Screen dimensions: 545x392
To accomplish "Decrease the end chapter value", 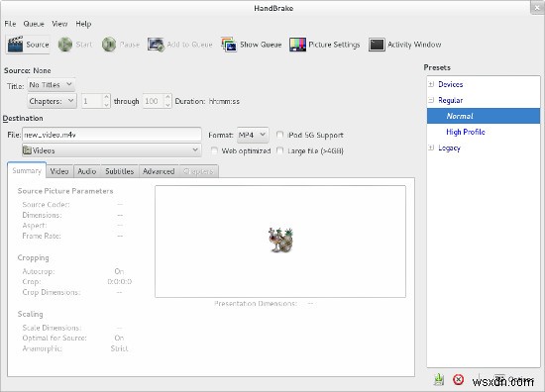I will click(x=167, y=105).
